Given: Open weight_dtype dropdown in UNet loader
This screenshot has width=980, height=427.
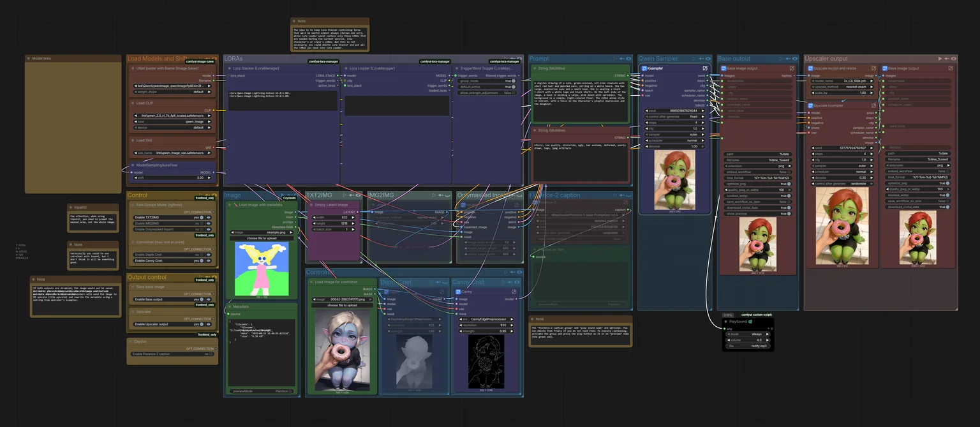Looking at the screenshot, I should [172, 92].
